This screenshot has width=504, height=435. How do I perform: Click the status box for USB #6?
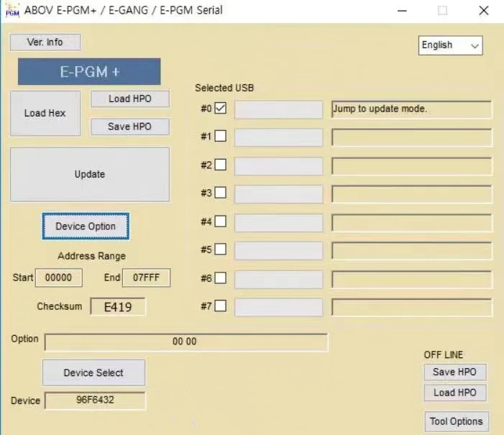pyautogui.click(x=411, y=280)
